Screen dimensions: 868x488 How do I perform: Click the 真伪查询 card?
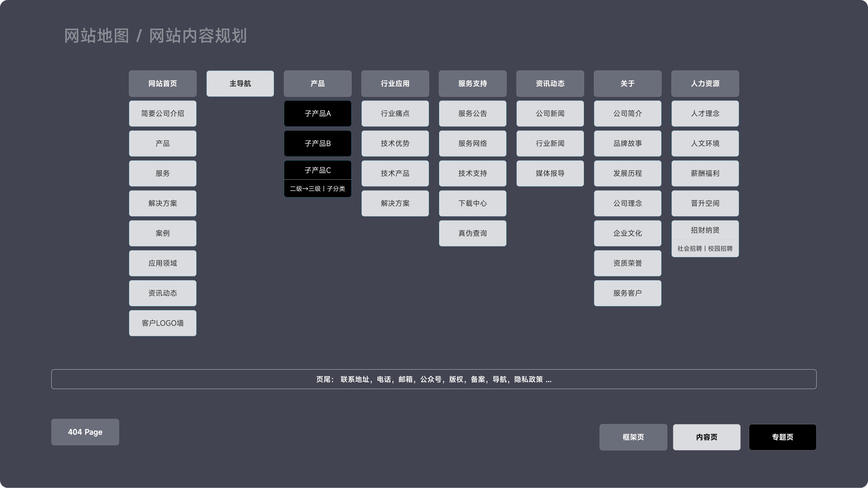pos(473,233)
